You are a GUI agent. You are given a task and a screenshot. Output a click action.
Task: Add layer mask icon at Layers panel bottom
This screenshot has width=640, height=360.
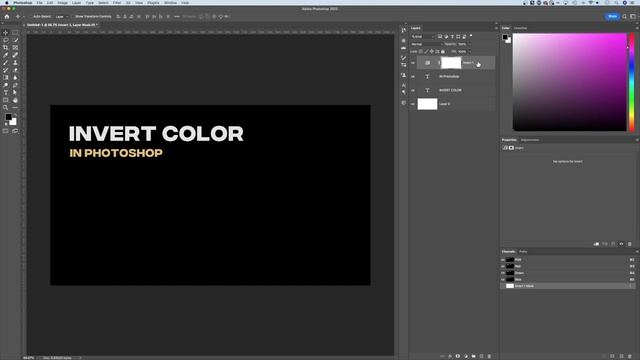[x=458, y=356]
